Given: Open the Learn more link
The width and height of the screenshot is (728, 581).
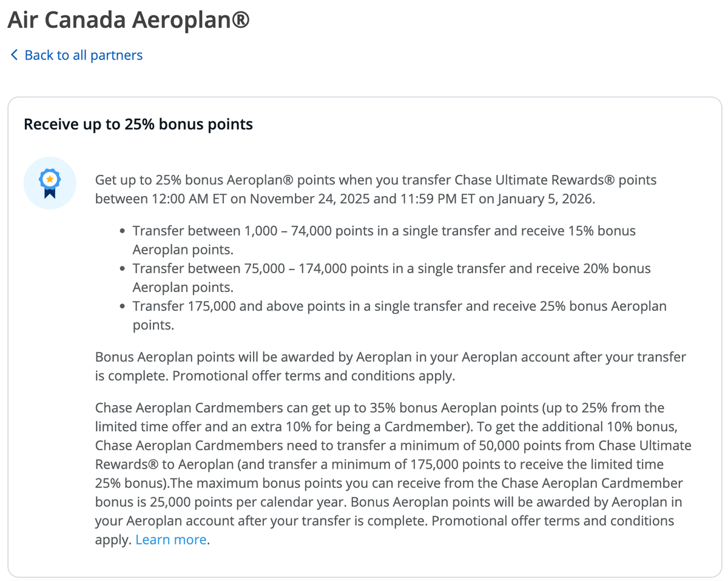Looking at the screenshot, I should 170,539.
